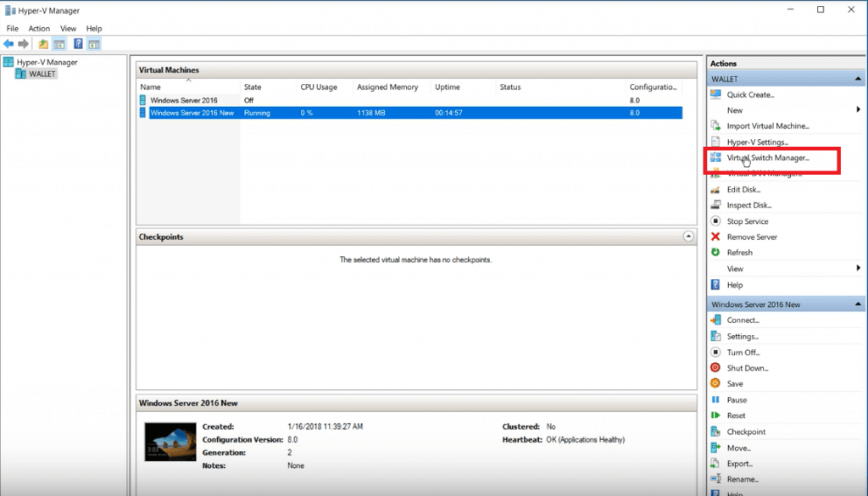This screenshot has width=868, height=496.
Task: Click the Inspect Disk icon
Action: (715, 205)
